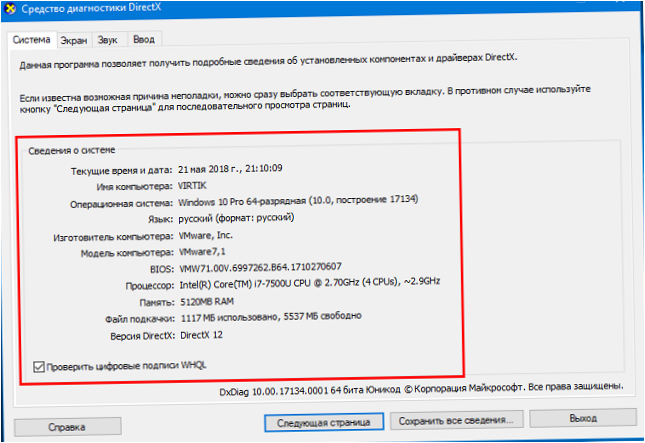Screen dimensions: 645x443
Task: Click the Сведения о системе group label
Action: (x=72, y=151)
